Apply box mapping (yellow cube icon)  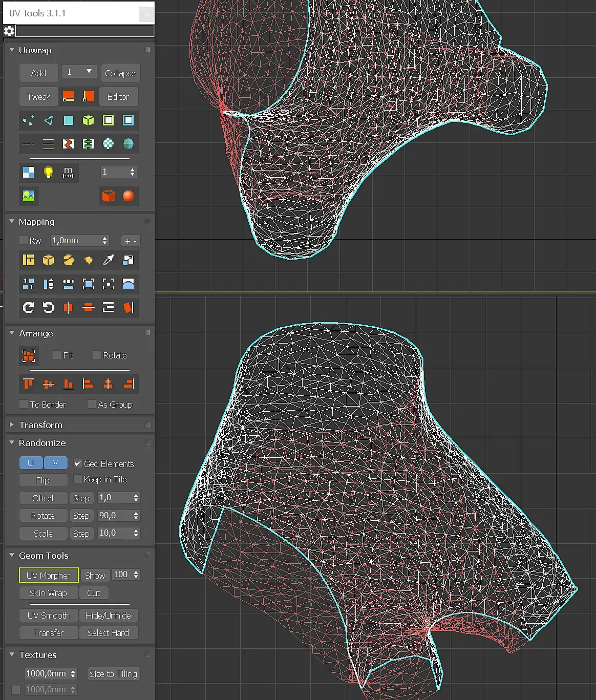tap(49, 260)
